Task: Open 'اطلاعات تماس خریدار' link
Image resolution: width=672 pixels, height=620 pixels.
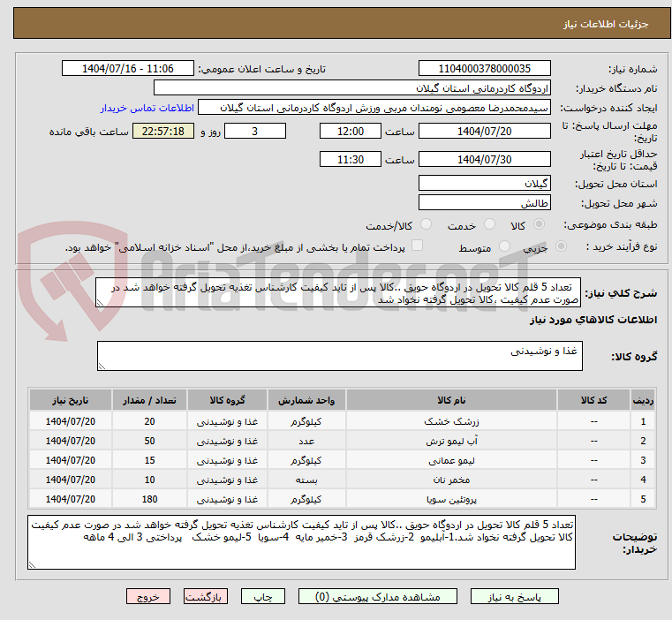Action: (145, 108)
